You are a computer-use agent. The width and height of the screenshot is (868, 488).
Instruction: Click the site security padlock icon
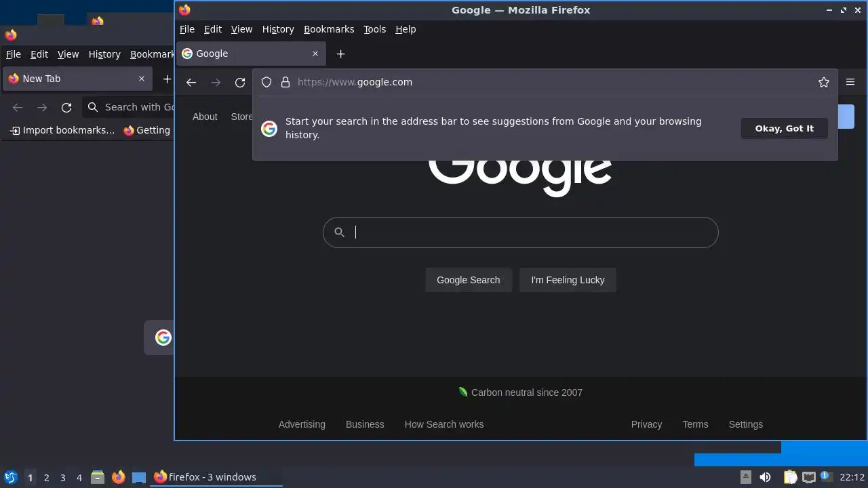point(285,82)
